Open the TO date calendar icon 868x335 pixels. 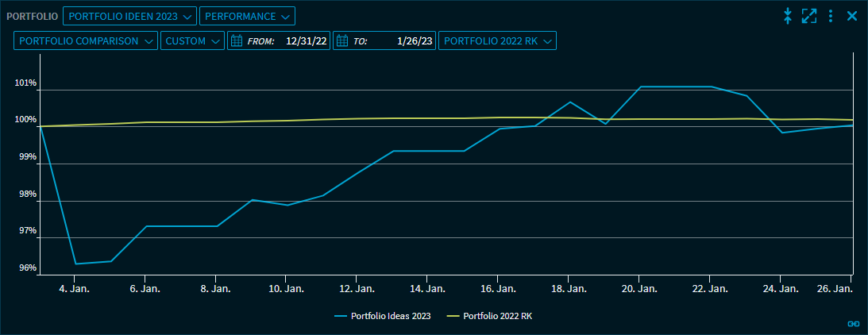click(x=342, y=41)
